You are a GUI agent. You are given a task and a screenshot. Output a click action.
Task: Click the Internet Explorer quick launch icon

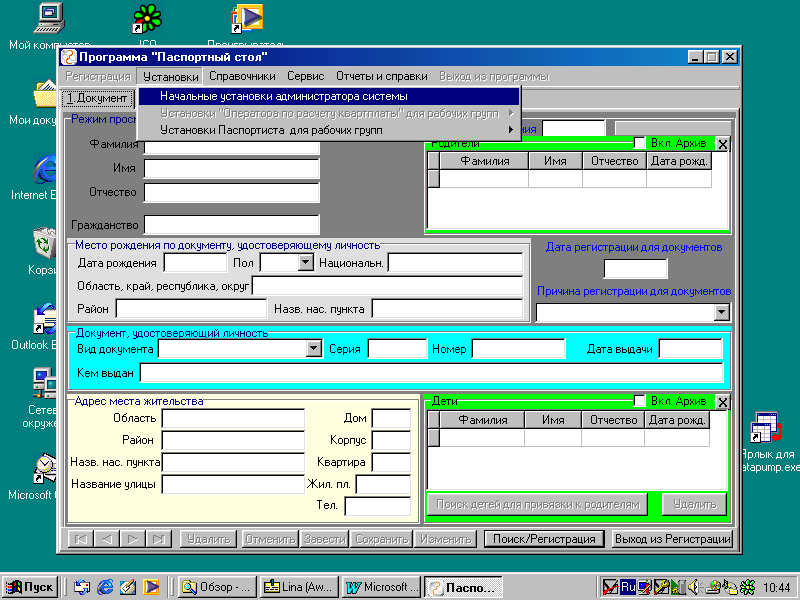pos(105,587)
